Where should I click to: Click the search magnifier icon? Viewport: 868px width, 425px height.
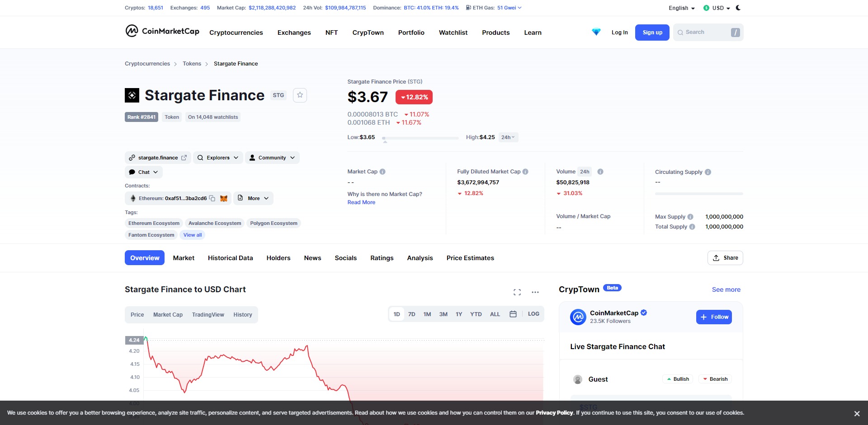pyautogui.click(x=680, y=33)
